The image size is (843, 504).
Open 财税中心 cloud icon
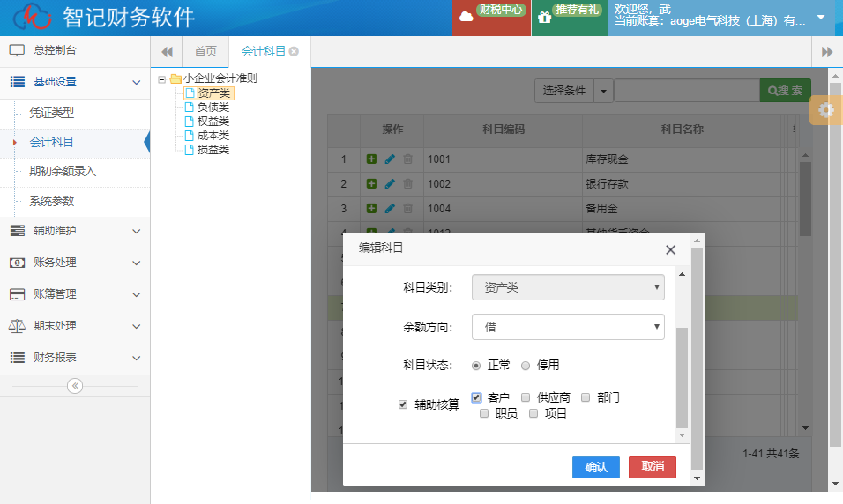pyautogui.click(x=466, y=17)
